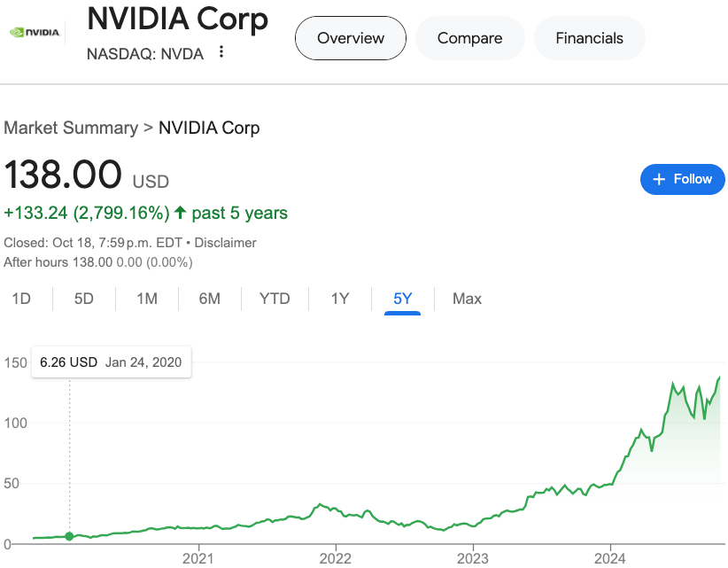The height and width of the screenshot is (568, 728).
Task: Switch to Max time range
Action: coord(467,299)
